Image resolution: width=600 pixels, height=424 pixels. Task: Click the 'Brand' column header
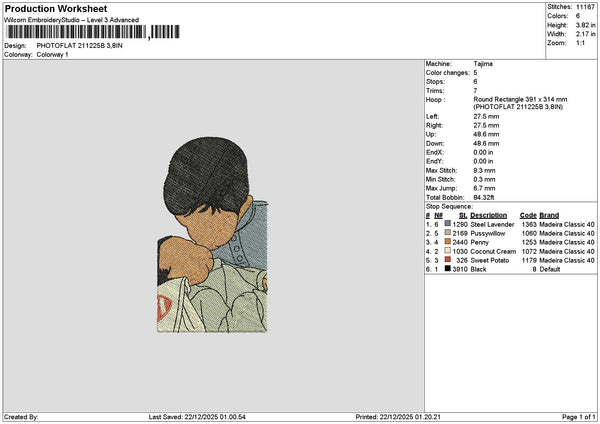[549, 215]
